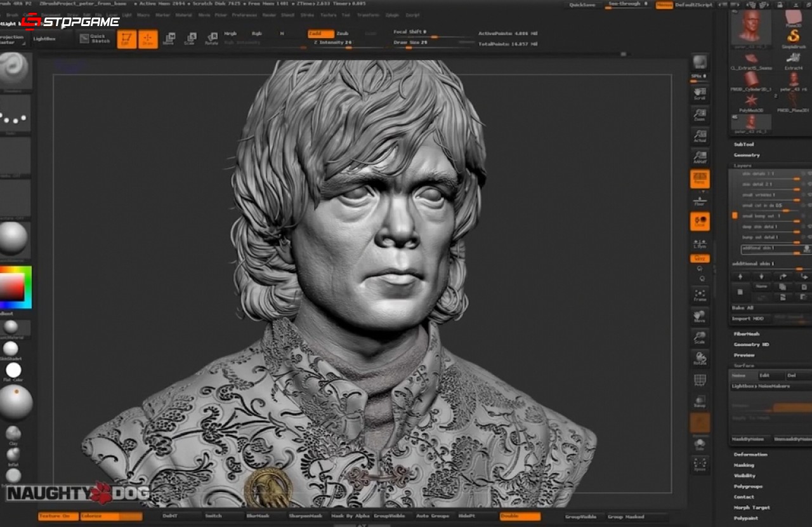Open the Render menu
This screenshot has width=812, height=527.
(269, 15)
